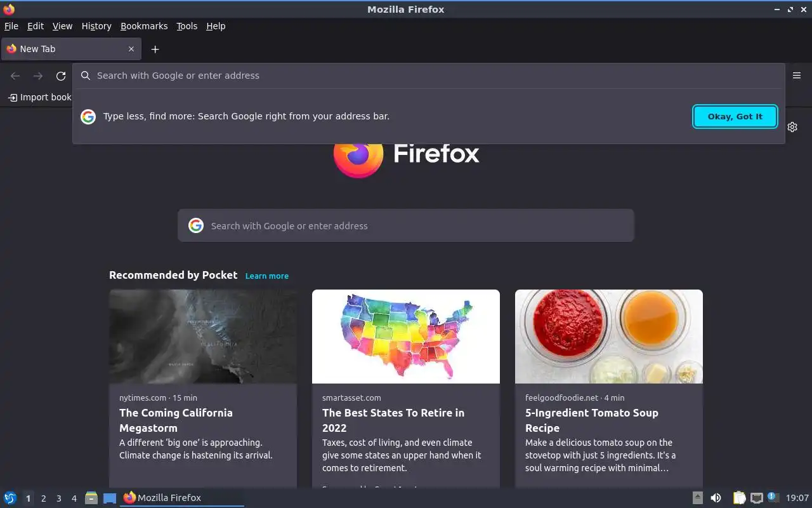The width and height of the screenshot is (812, 508).
Task: Close the New Tab tab
Action: pos(131,49)
